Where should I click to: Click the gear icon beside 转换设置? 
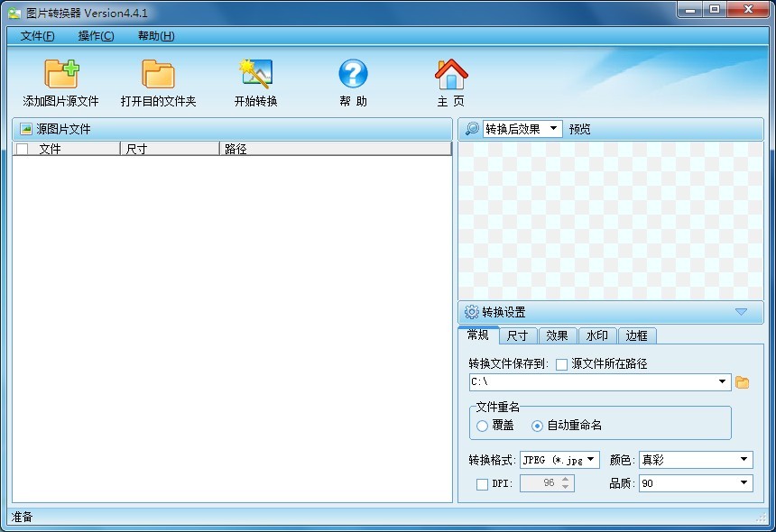[x=471, y=312]
